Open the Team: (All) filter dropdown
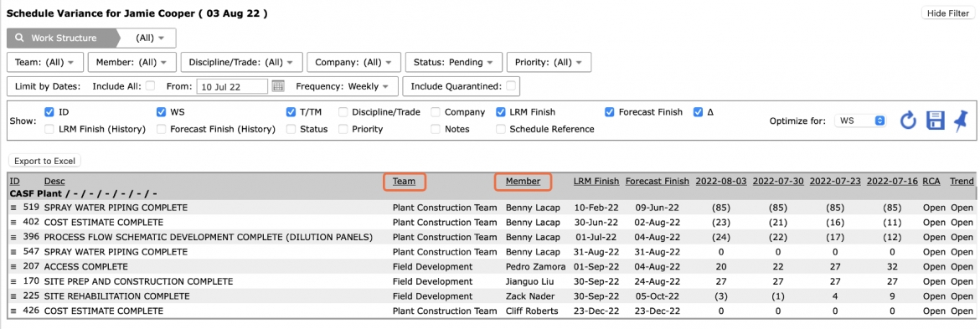Viewport: 980px width, 329px height. (44, 62)
